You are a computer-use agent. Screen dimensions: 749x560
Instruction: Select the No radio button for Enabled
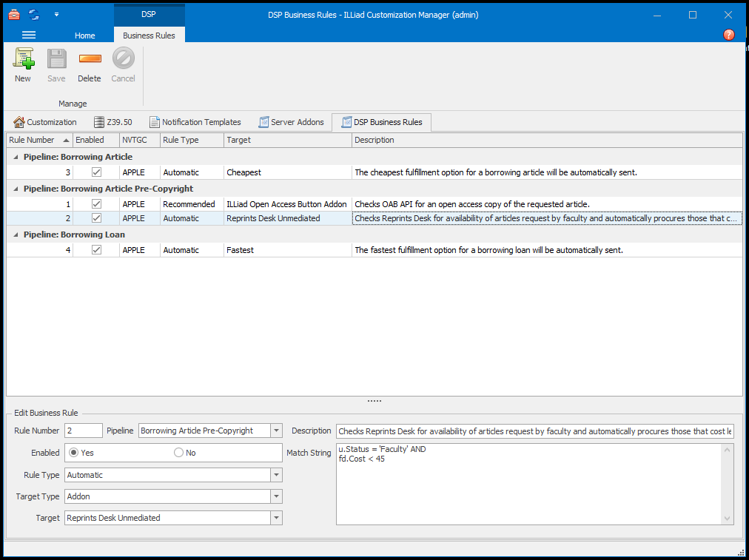pos(178,453)
